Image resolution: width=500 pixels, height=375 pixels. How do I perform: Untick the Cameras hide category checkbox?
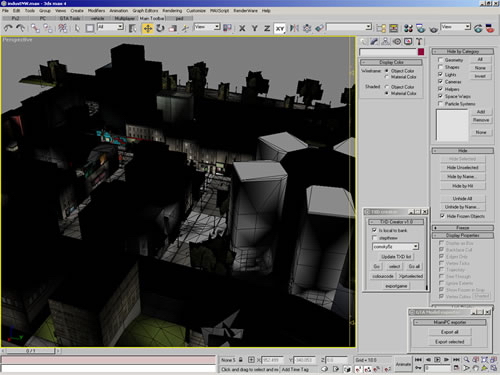tap(440, 81)
